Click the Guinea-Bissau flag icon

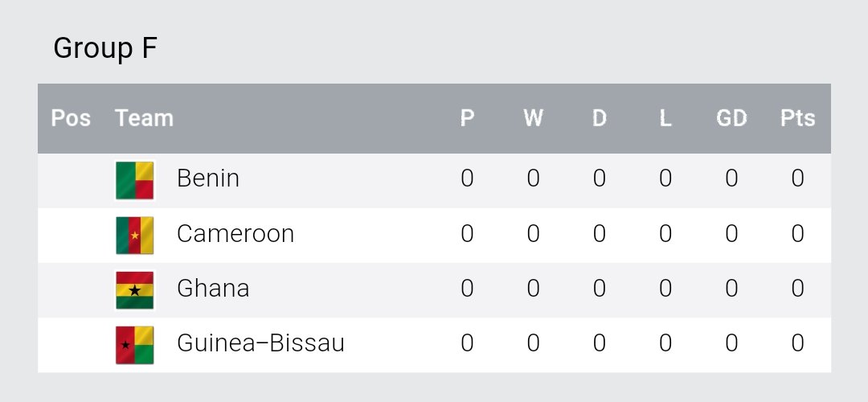[x=134, y=344]
